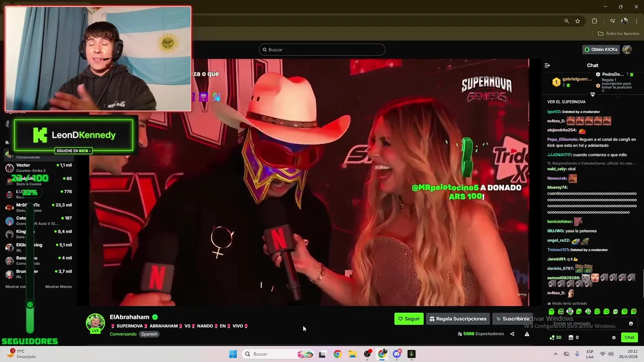Click PedroDe second place gifter

click(x=615, y=74)
